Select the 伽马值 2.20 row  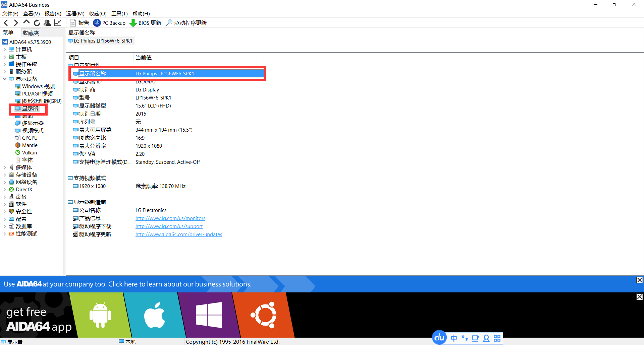pyautogui.click(x=168, y=154)
